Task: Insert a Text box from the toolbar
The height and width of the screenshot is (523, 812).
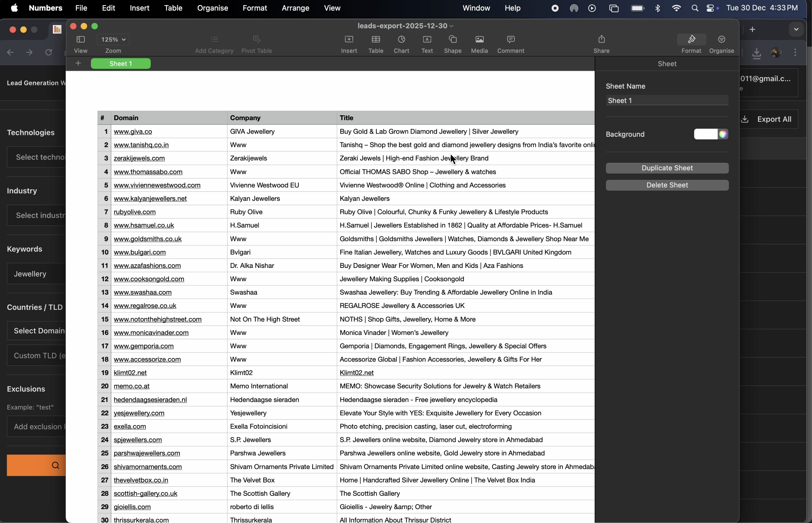Action: click(427, 43)
